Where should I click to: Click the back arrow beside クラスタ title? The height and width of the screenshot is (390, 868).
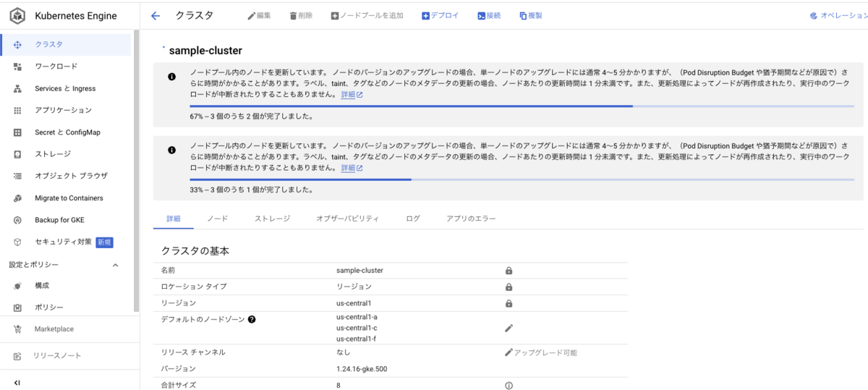(156, 15)
